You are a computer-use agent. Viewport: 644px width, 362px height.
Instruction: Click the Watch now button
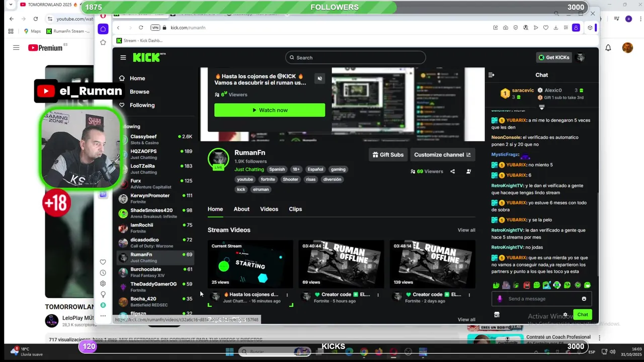pyautogui.click(x=270, y=110)
